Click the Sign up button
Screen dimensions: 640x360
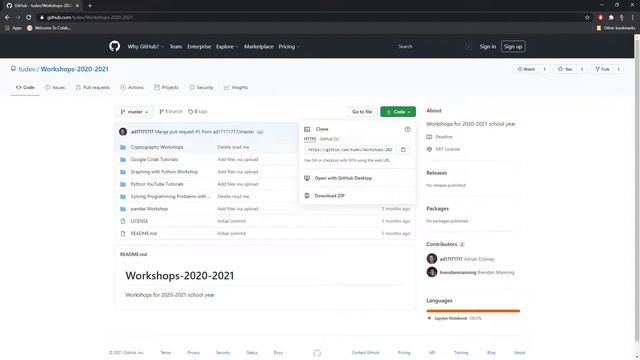pyautogui.click(x=513, y=47)
